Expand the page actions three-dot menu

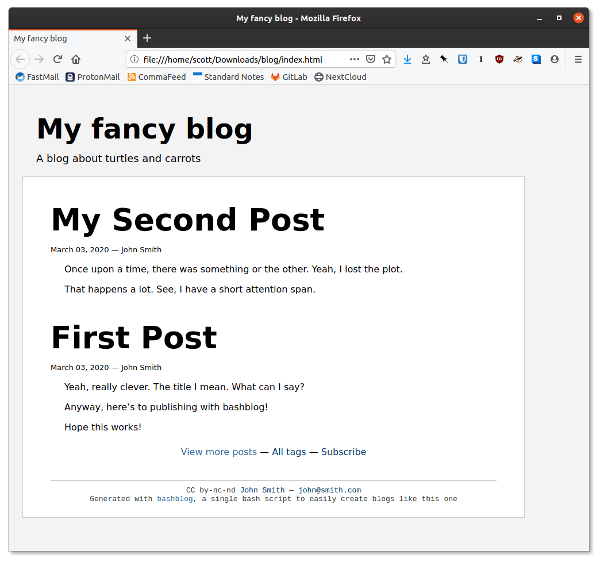click(x=353, y=59)
